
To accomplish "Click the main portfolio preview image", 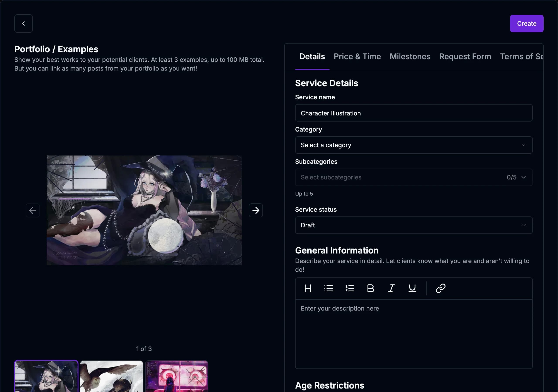I will pos(144,210).
